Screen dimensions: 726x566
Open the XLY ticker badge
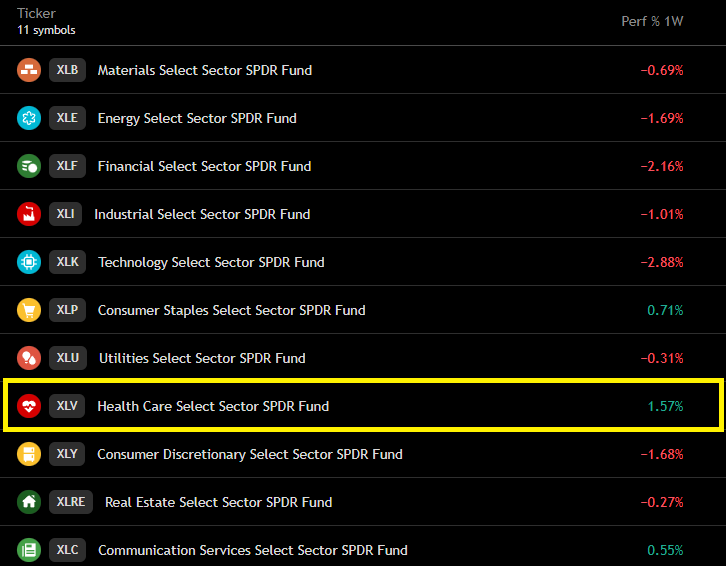[67, 454]
